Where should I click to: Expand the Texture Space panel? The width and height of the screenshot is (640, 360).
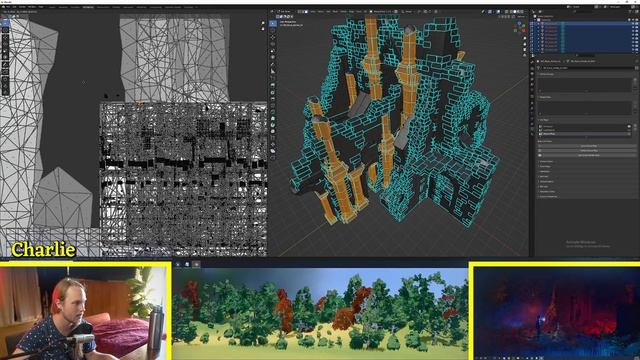click(546, 182)
